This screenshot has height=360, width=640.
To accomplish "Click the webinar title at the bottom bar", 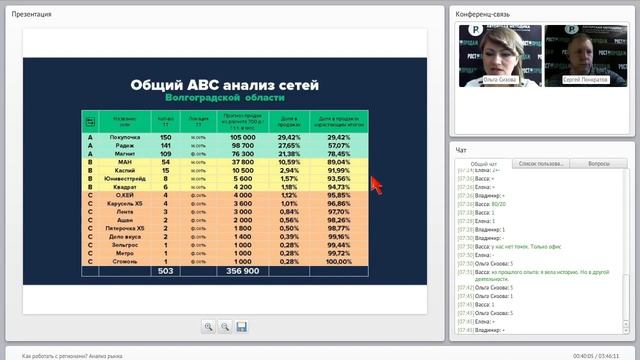I will (72, 356).
